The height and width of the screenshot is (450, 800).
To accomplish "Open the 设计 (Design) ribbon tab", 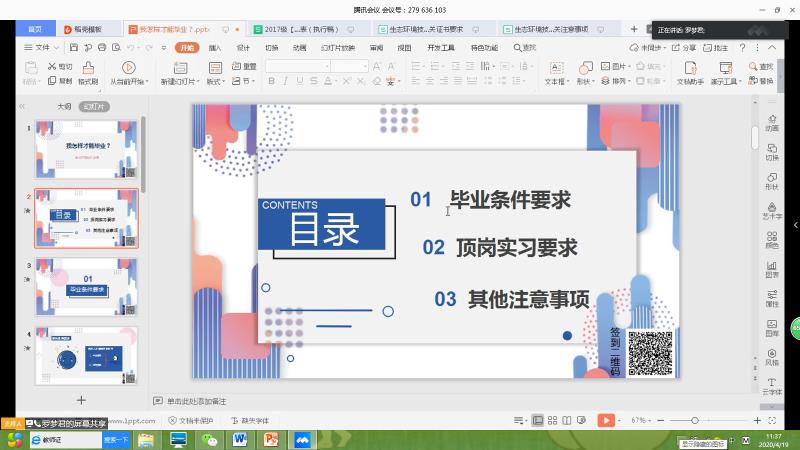I will coord(243,47).
